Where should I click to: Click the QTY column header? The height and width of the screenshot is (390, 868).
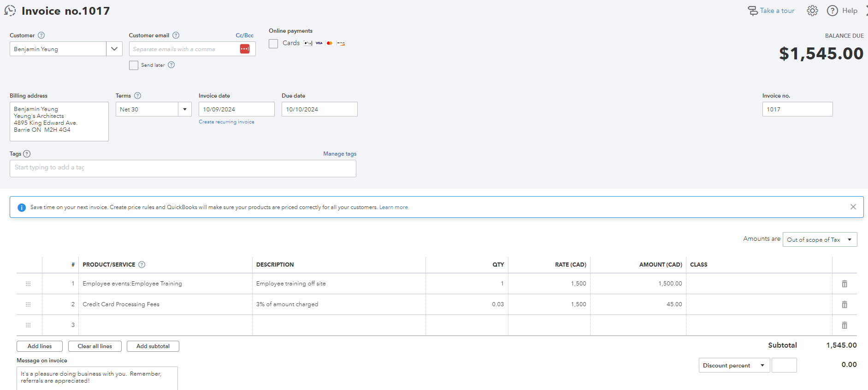coord(498,265)
